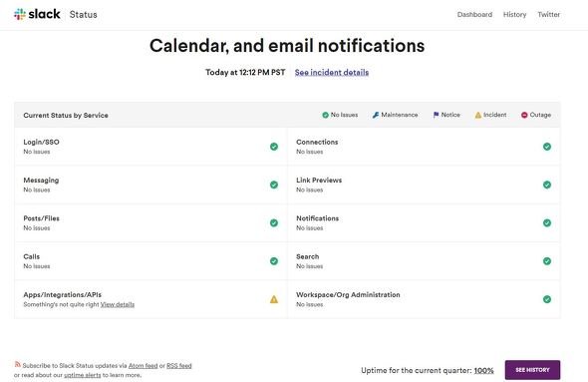The width and height of the screenshot is (588, 382).
Task: Open the History nav item
Action: 514,14
